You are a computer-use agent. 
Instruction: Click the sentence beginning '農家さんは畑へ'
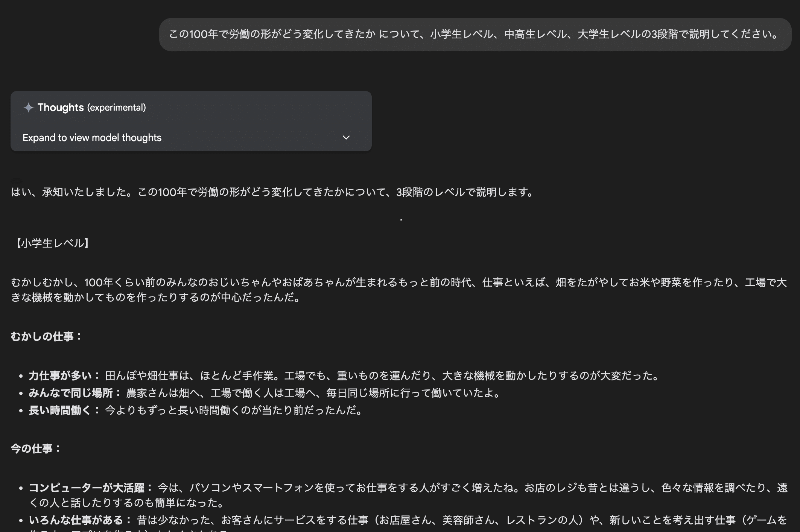(x=312, y=393)
